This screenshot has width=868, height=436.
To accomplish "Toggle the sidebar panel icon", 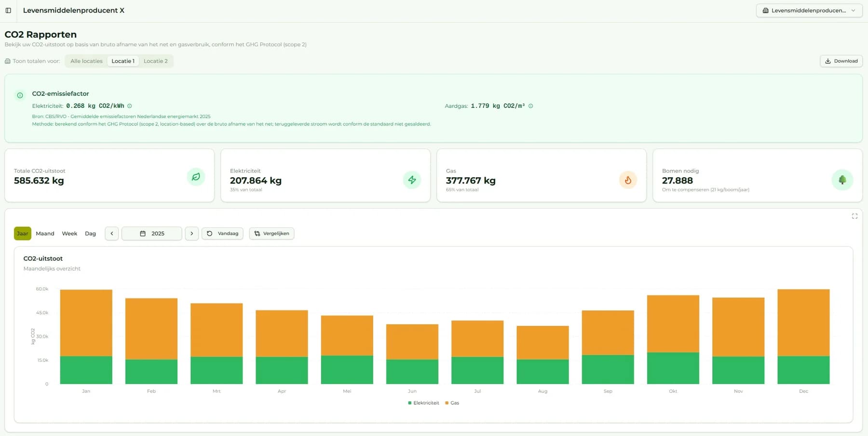I will click(x=8, y=10).
